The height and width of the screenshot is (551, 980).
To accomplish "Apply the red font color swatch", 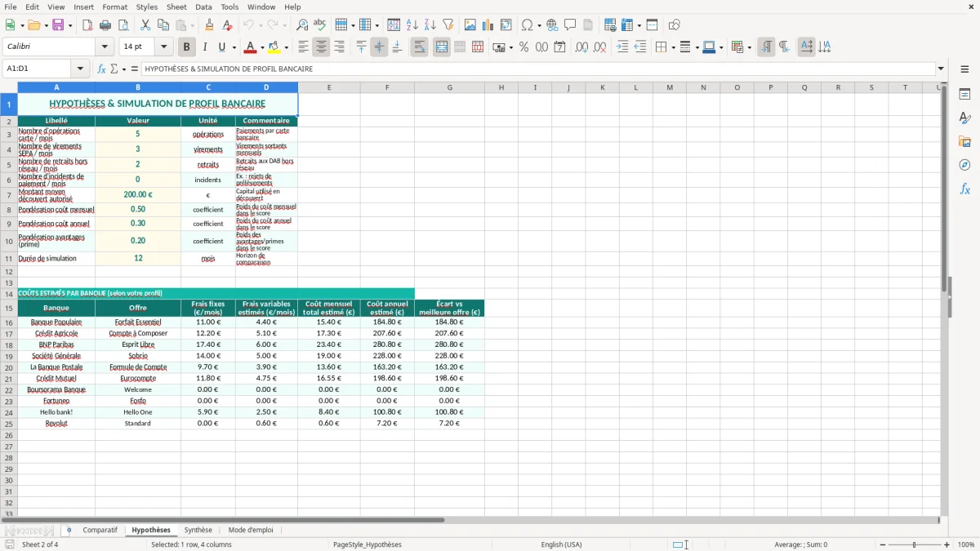I will click(x=251, y=47).
